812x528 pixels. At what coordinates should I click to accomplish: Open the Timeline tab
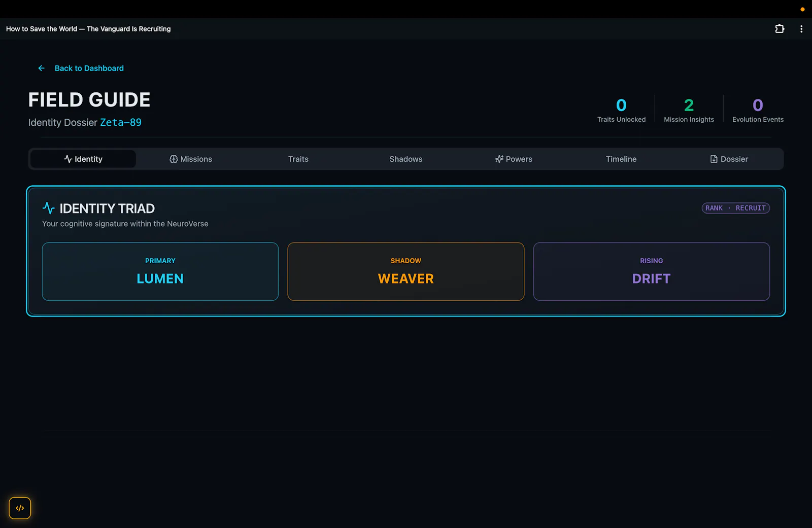[621, 159]
